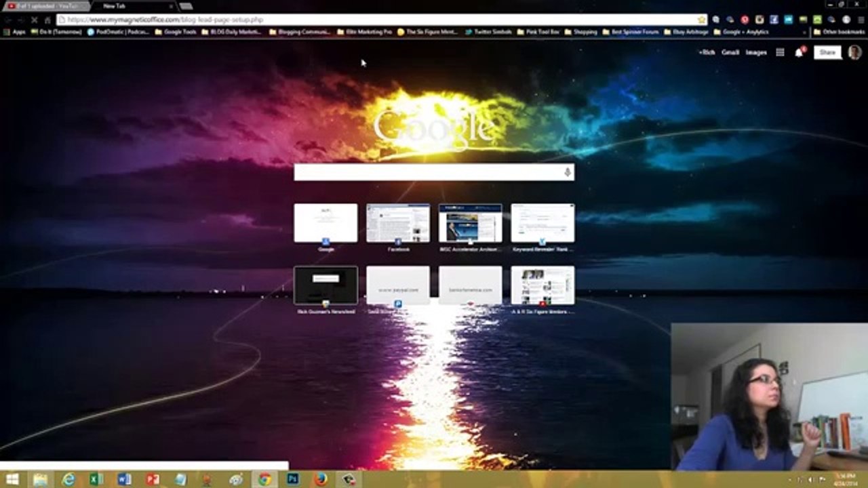This screenshot has width=868, height=488.
Task: Open Internet Explorer from the taskbar
Action: click(68, 480)
